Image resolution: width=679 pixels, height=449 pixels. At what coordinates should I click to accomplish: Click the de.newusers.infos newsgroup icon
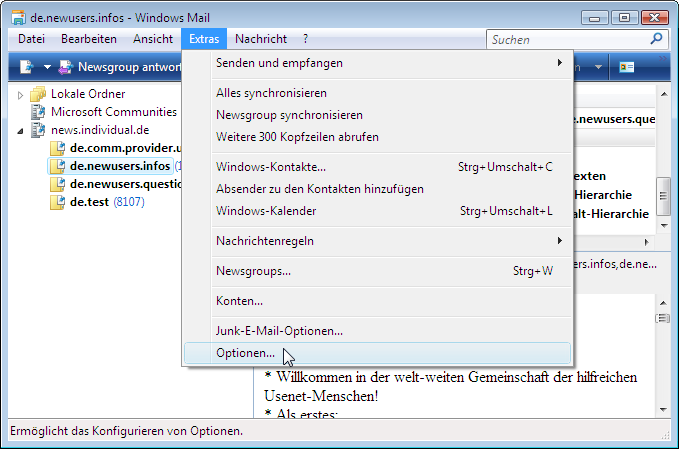(58, 166)
